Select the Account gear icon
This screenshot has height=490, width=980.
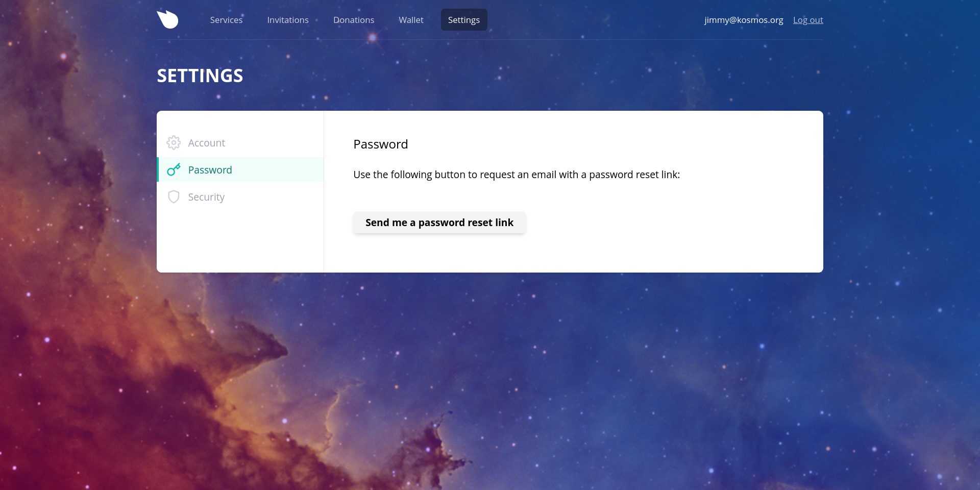click(x=174, y=143)
